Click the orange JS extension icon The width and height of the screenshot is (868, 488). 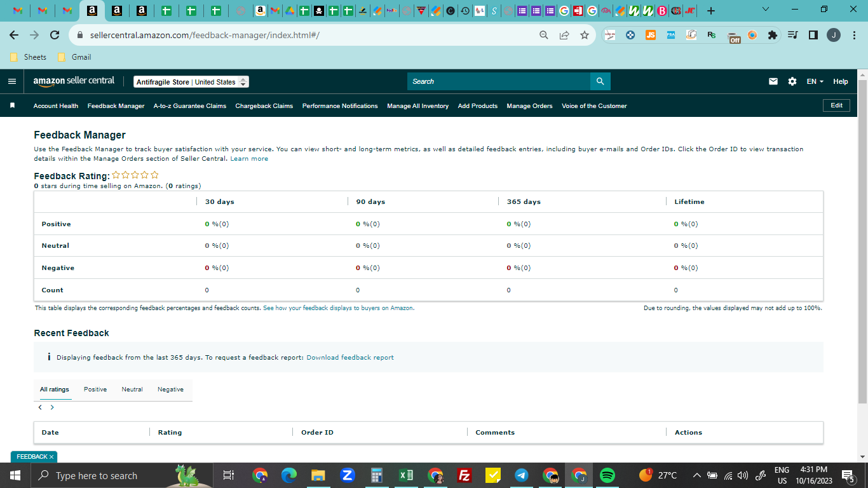(651, 35)
